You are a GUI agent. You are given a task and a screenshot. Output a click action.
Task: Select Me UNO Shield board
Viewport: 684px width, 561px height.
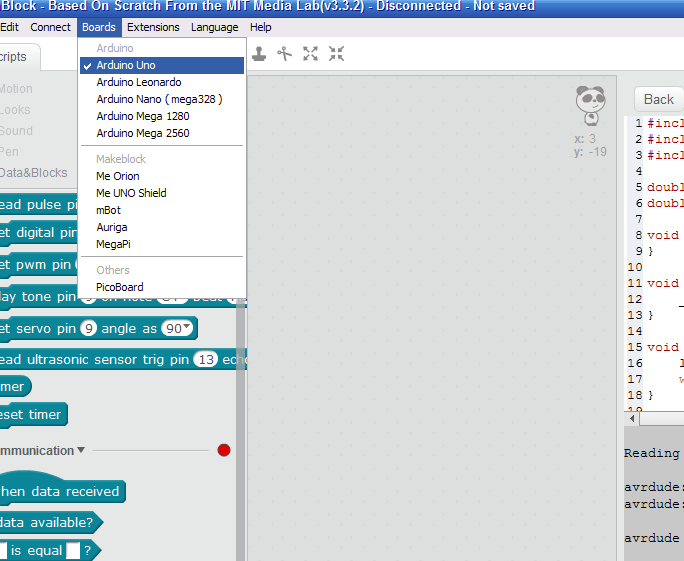coord(162,193)
